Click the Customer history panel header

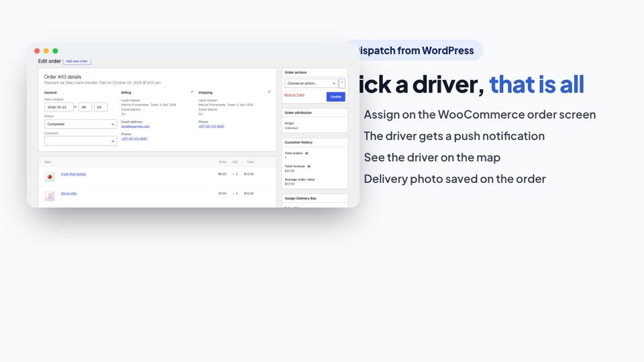pos(315,142)
